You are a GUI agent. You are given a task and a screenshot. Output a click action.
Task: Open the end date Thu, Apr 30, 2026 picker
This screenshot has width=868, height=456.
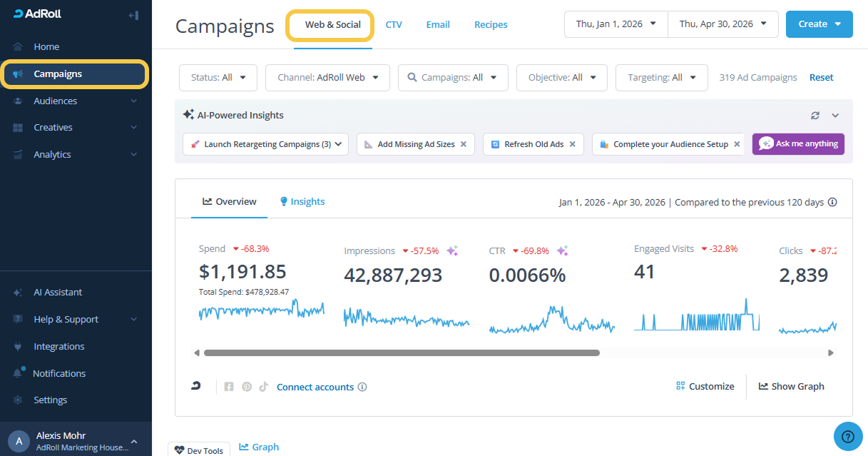723,24
